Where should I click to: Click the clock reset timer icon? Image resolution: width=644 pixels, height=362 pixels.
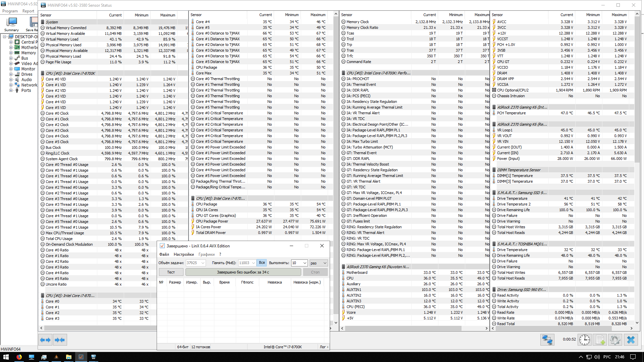pyautogui.click(x=585, y=340)
